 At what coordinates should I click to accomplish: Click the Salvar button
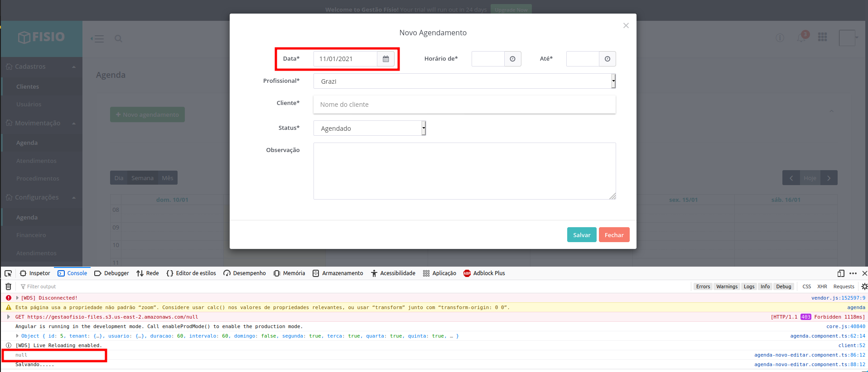pyautogui.click(x=582, y=235)
